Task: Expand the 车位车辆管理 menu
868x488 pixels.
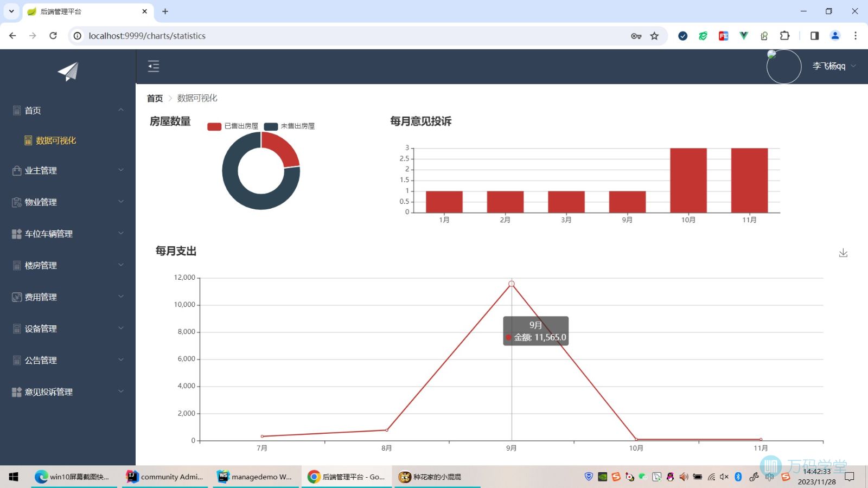Action: click(x=68, y=234)
